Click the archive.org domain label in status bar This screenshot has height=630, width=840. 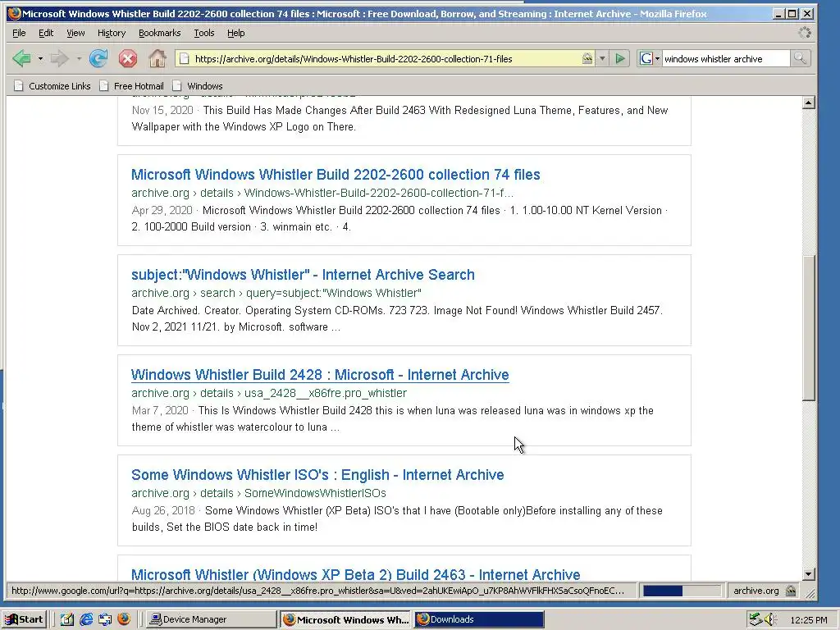click(x=756, y=591)
